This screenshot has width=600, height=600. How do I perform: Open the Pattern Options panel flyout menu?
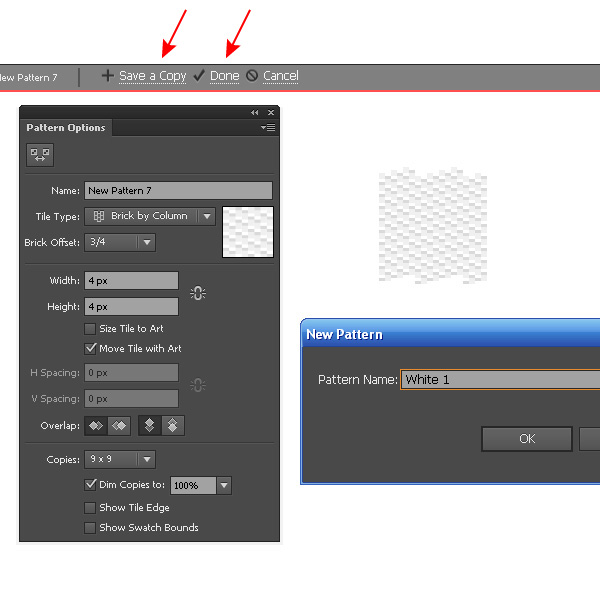coord(268,127)
